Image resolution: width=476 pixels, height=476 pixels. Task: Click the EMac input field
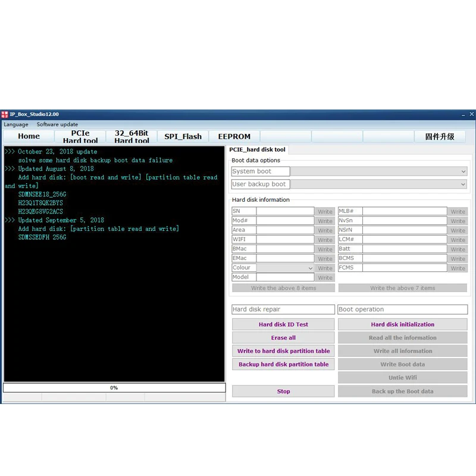(x=285, y=258)
